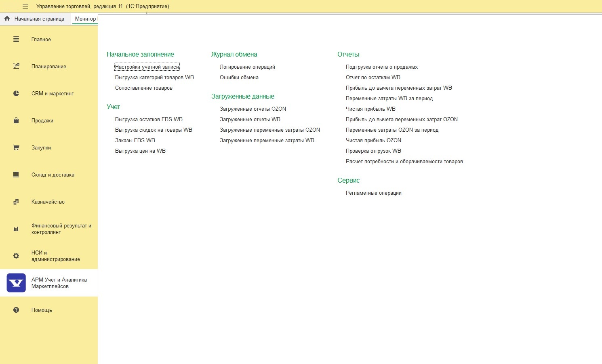Open Логирование операций link

[x=247, y=67]
